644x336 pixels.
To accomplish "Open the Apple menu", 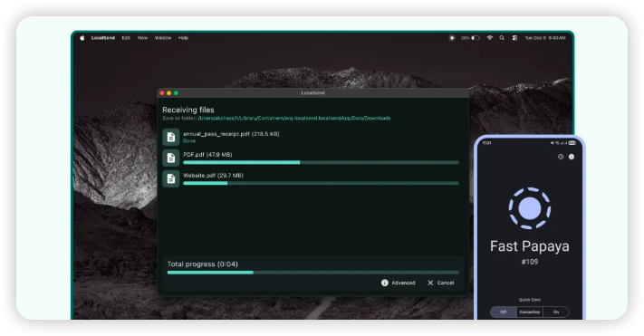I will [x=82, y=38].
